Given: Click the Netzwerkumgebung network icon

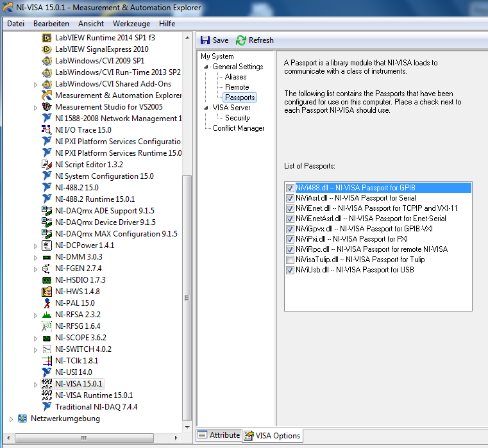Looking at the screenshot, I should pyautogui.click(x=22, y=419).
